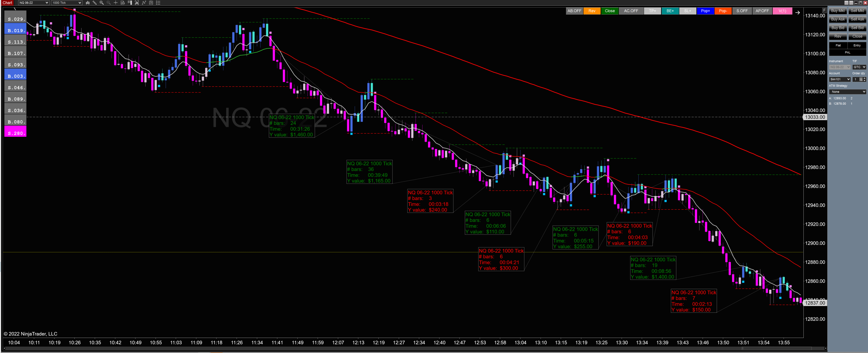Click Sell Ask button
Screen dimensions: 868x353
[857, 19]
